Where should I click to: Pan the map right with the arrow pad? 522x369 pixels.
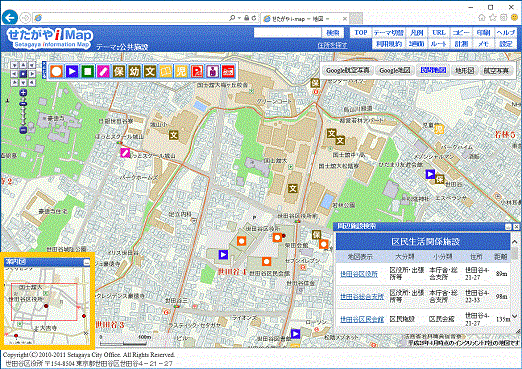tap(32, 74)
